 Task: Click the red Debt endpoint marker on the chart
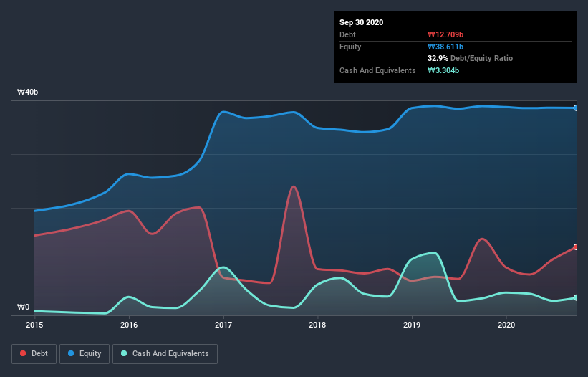(576, 247)
